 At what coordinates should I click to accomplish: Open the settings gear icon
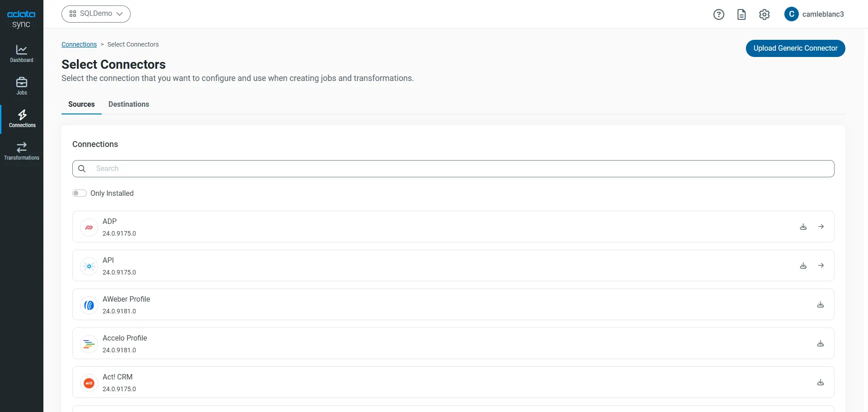coord(764,14)
